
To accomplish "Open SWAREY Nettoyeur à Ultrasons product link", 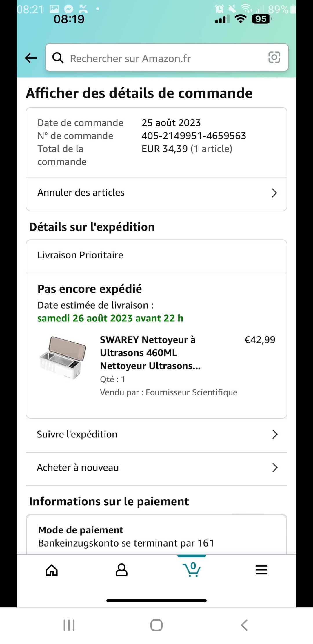I will click(150, 352).
